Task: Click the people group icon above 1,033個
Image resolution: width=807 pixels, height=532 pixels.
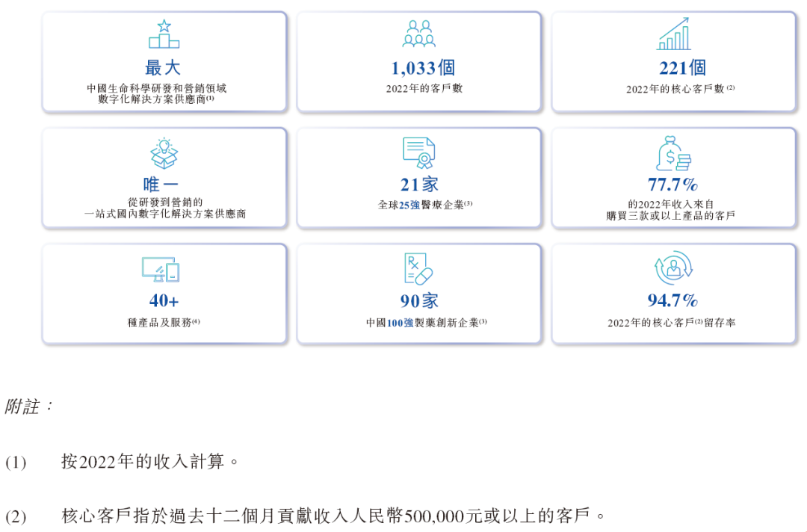Action: pyautogui.click(x=419, y=34)
